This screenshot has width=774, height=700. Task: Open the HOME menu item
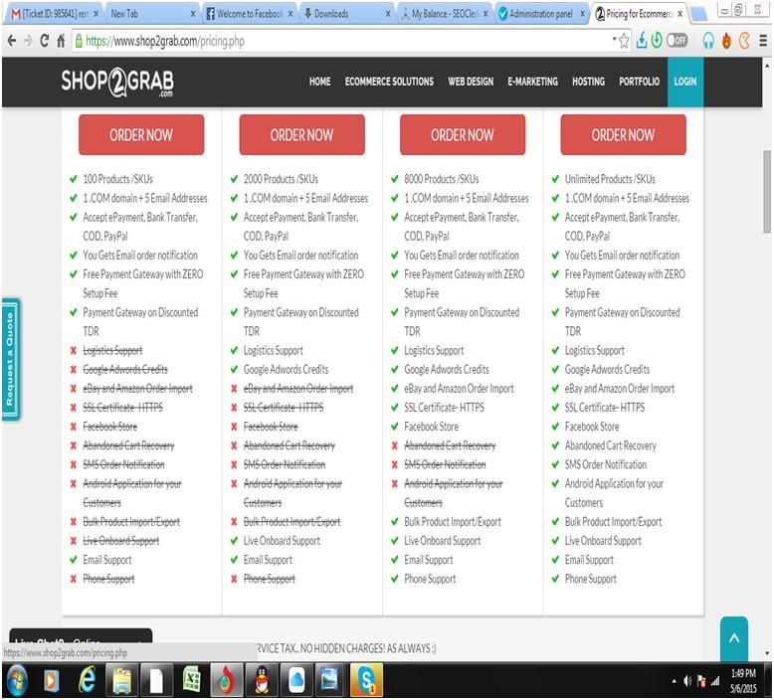coord(320,82)
